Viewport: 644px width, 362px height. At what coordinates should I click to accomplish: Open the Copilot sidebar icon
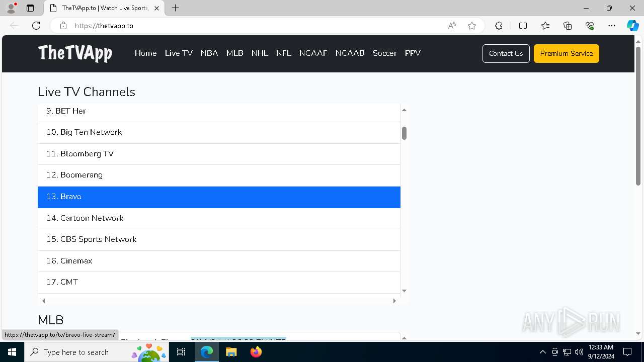(x=632, y=26)
